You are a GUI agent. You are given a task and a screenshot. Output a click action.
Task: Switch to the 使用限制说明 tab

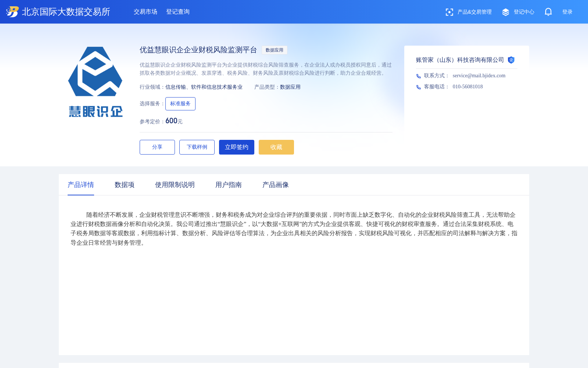(175, 185)
